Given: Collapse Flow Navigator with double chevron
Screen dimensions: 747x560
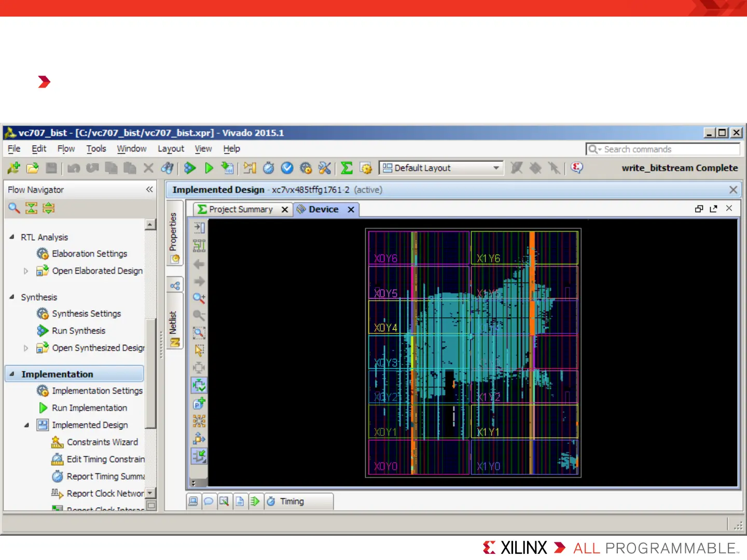Looking at the screenshot, I should click(x=149, y=189).
